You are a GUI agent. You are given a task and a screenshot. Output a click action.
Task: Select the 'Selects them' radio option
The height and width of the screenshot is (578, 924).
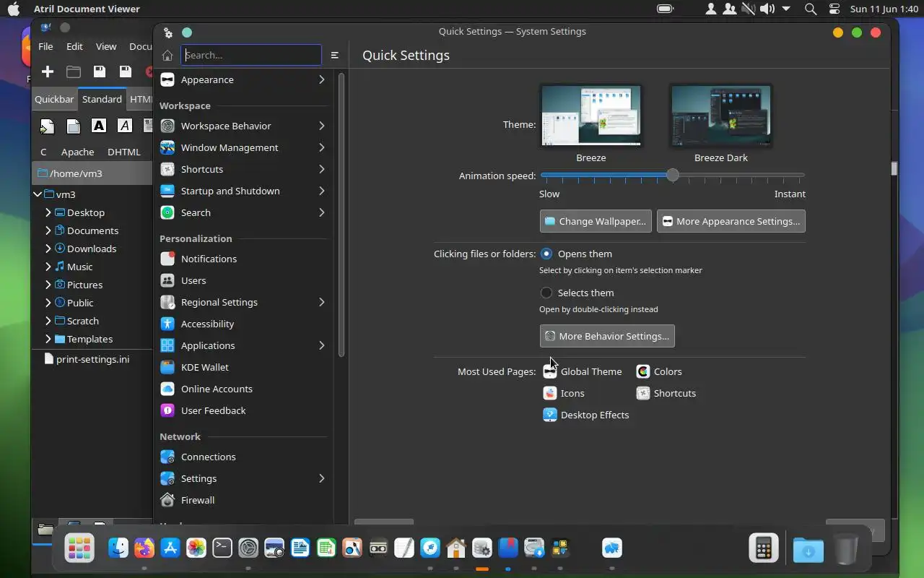click(x=546, y=293)
